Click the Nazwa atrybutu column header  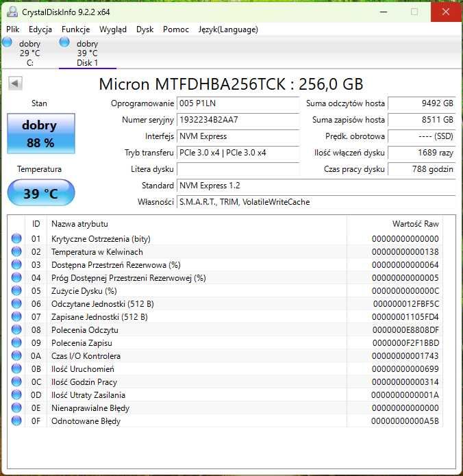pos(197,224)
